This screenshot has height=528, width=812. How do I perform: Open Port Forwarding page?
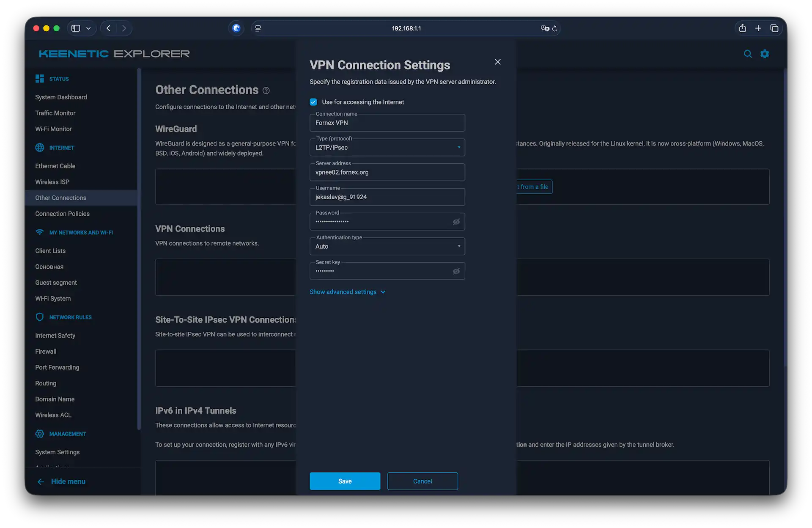57,367
